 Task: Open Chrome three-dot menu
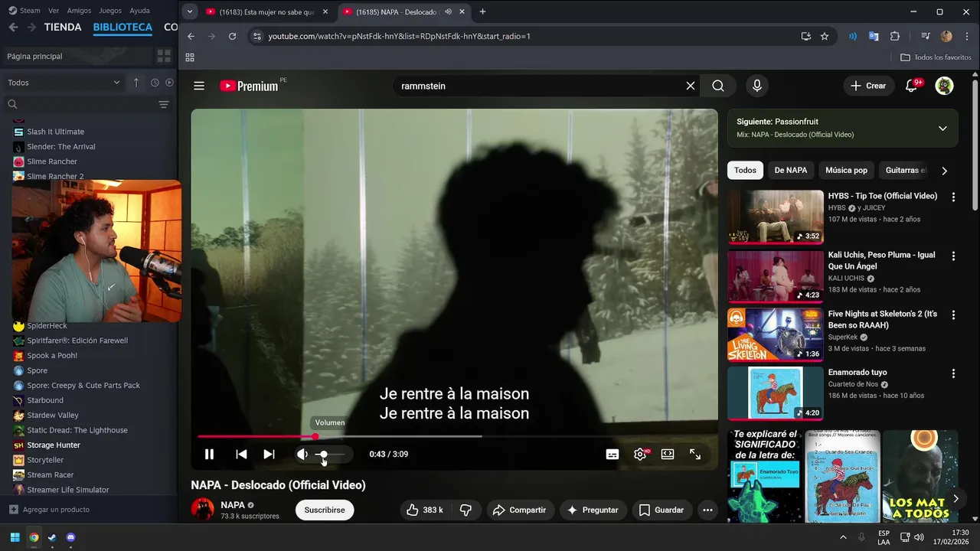(965, 36)
